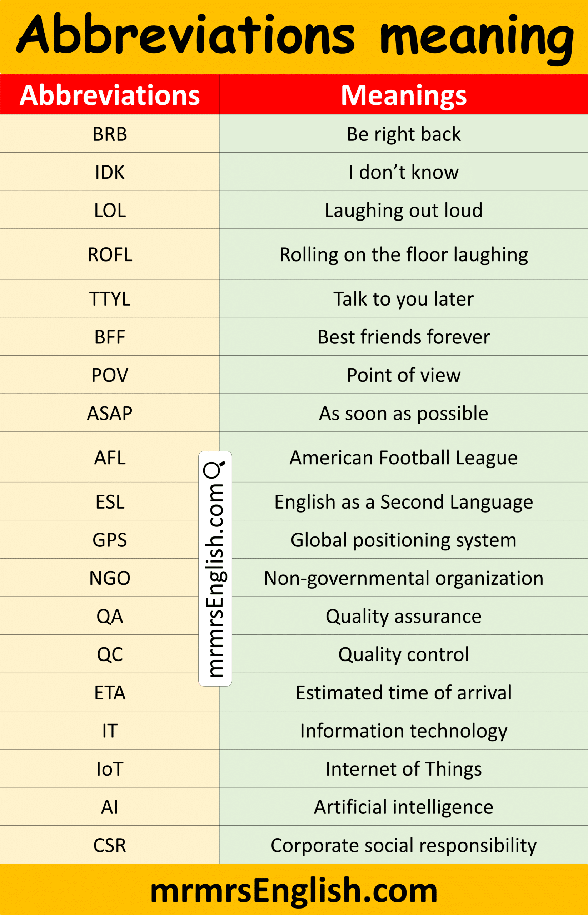This screenshot has height=915, width=588.
Task: Click the IoT abbreviation cell
Action: (x=110, y=769)
